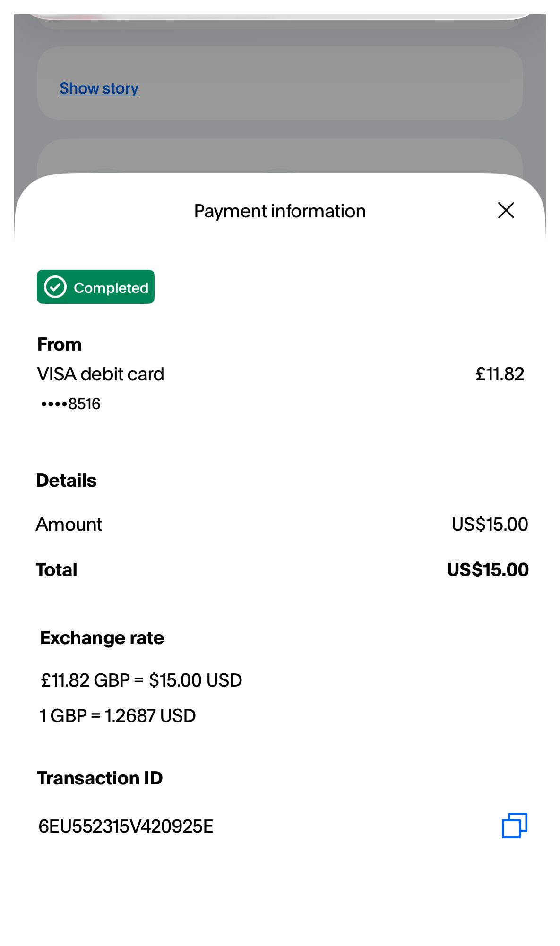The width and height of the screenshot is (560, 946).
Task: Tap the Payment information title
Action: click(280, 211)
